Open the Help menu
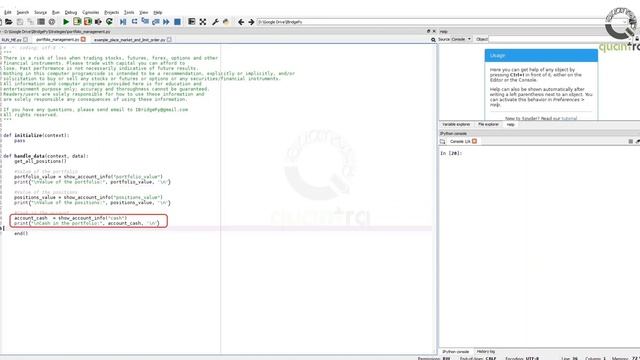The height and width of the screenshot is (360, 640). (158, 12)
